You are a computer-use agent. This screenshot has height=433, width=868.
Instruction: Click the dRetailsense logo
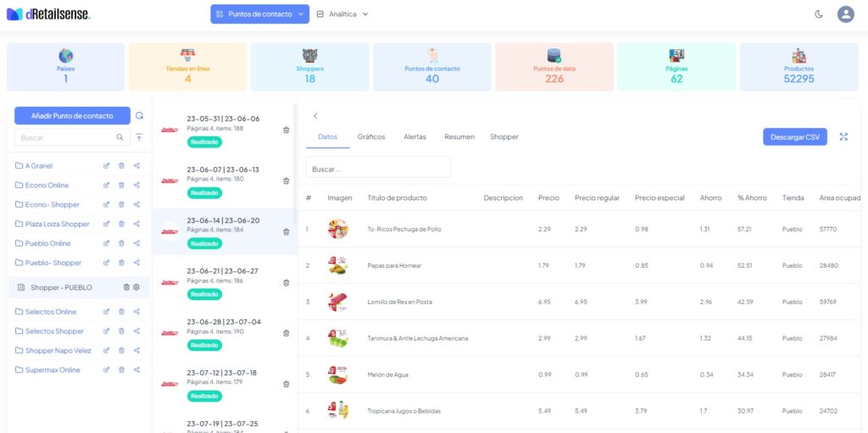[48, 14]
